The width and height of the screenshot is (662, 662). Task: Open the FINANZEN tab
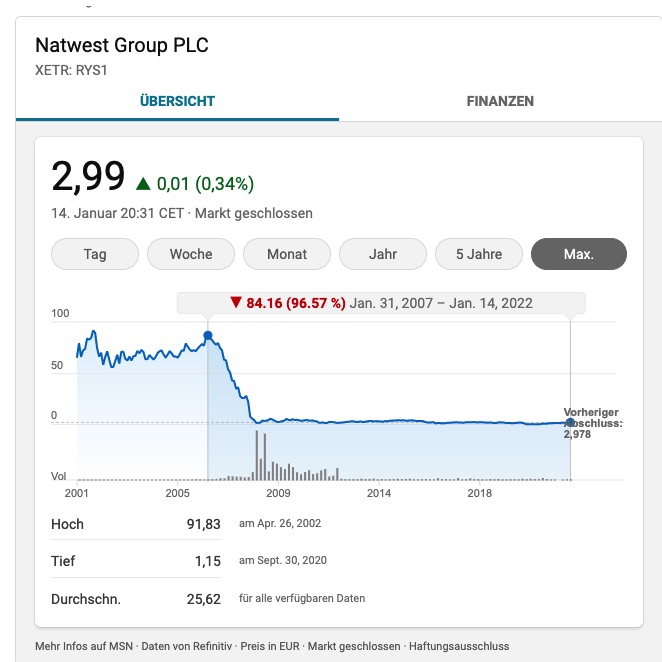pos(500,101)
